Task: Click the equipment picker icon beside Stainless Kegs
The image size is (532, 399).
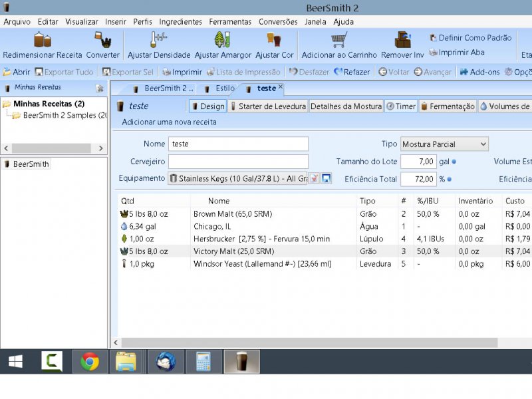Action: pyautogui.click(x=314, y=178)
